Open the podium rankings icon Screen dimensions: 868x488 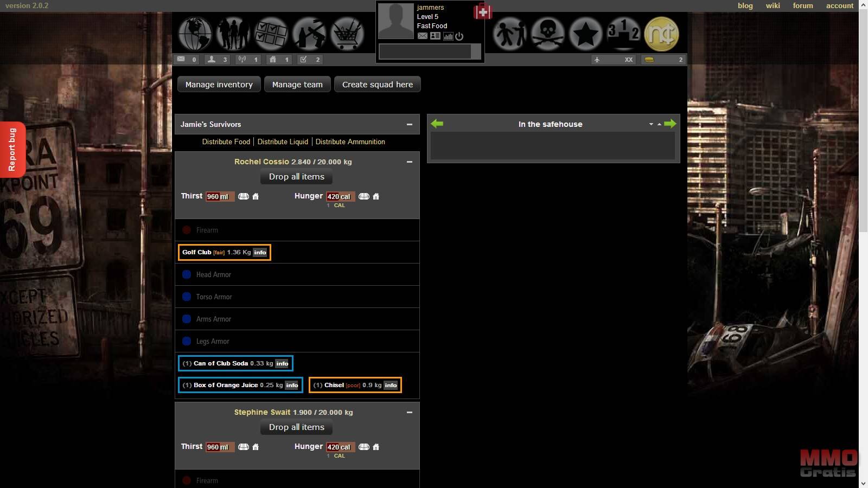pos(623,34)
